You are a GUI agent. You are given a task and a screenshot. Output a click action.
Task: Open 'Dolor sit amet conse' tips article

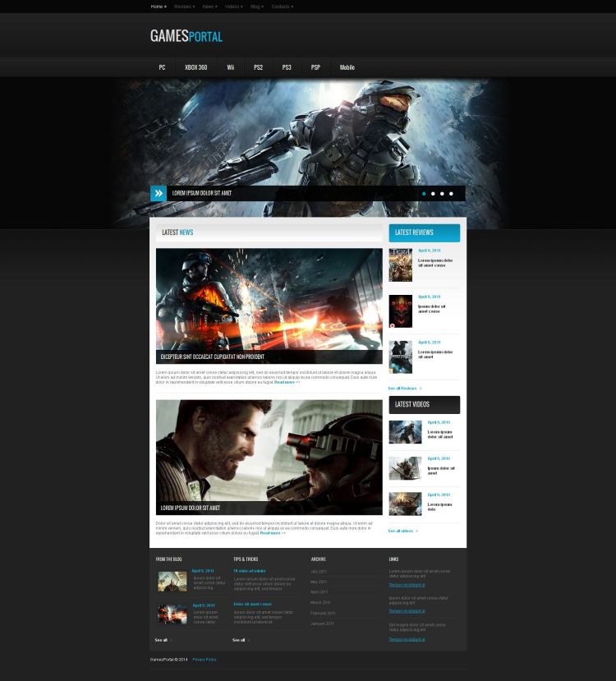tap(253, 604)
